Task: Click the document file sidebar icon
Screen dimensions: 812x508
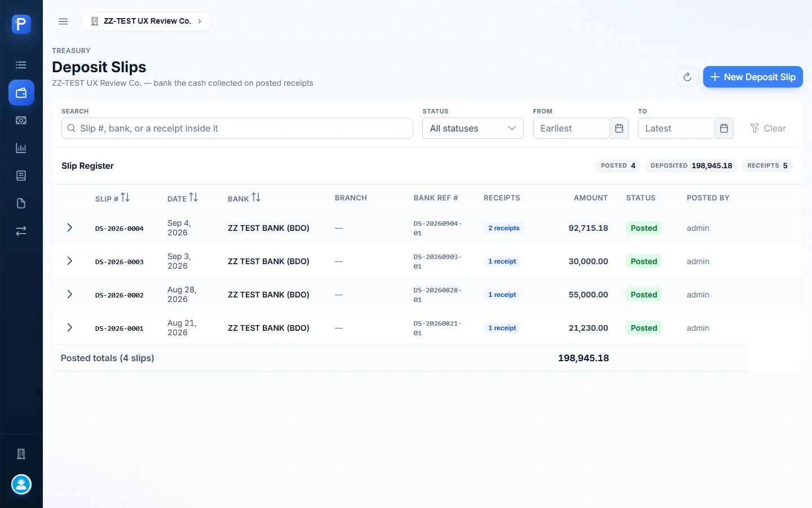Action: pos(21,203)
